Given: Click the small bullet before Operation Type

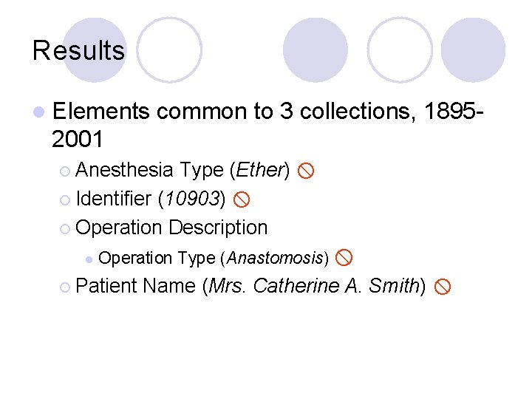Looking at the screenshot, I should (x=89, y=260).
